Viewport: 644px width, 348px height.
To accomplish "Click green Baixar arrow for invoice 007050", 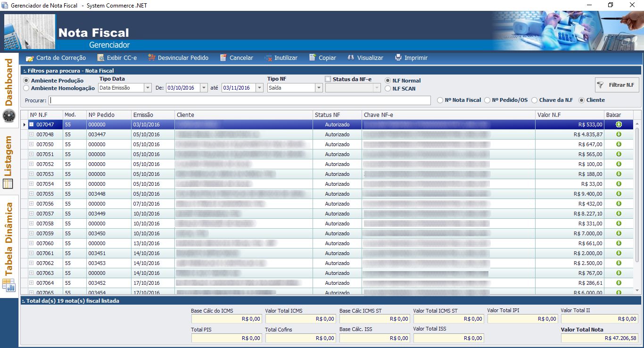I will point(619,144).
